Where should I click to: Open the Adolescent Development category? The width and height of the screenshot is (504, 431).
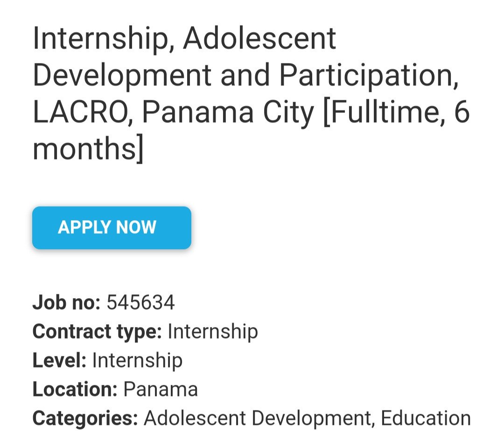coord(258,418)
